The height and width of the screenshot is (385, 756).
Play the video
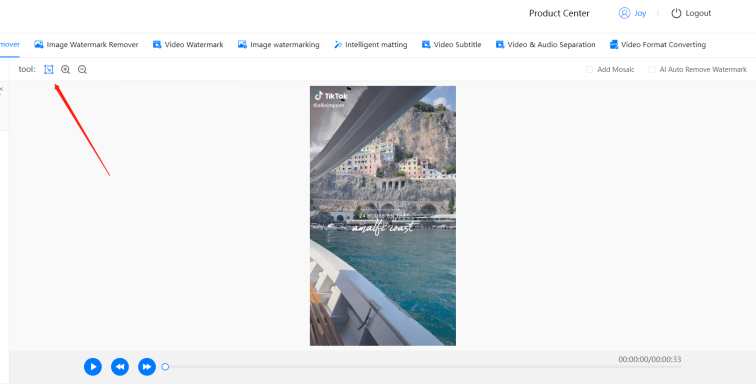93,367
